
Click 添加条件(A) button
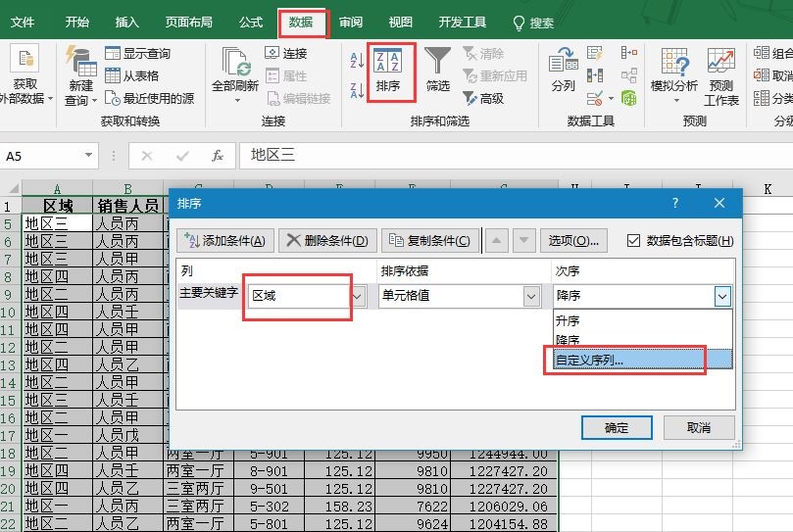point(225,241)
